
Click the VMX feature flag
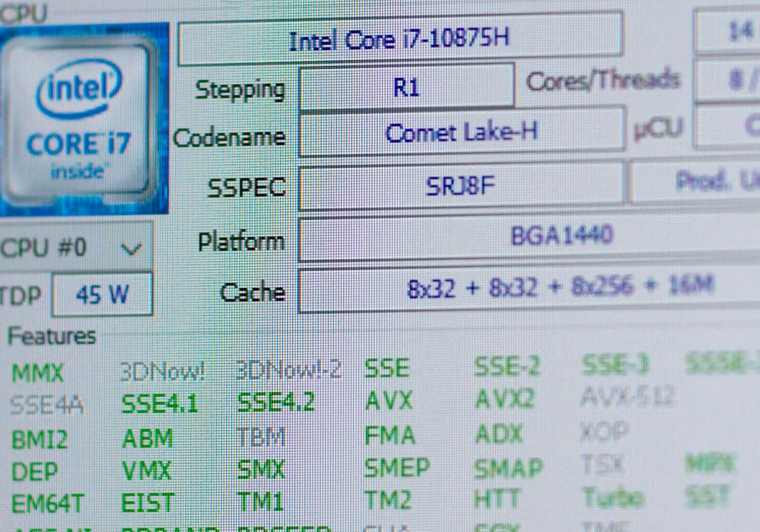coord(146,471)
